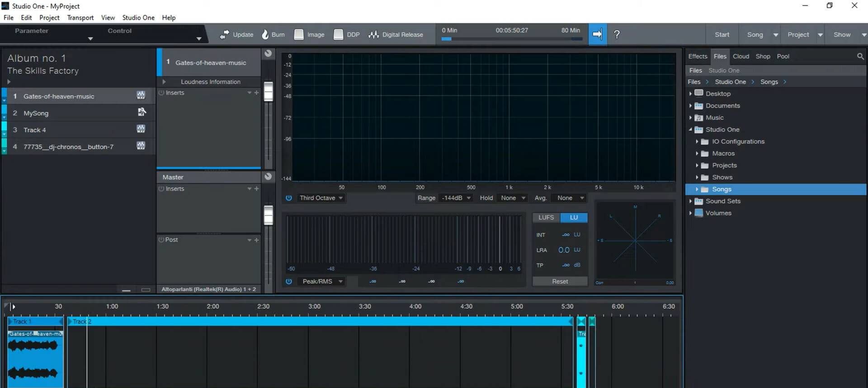Click the search magnifier in browser panel

[x=860, y=56]
